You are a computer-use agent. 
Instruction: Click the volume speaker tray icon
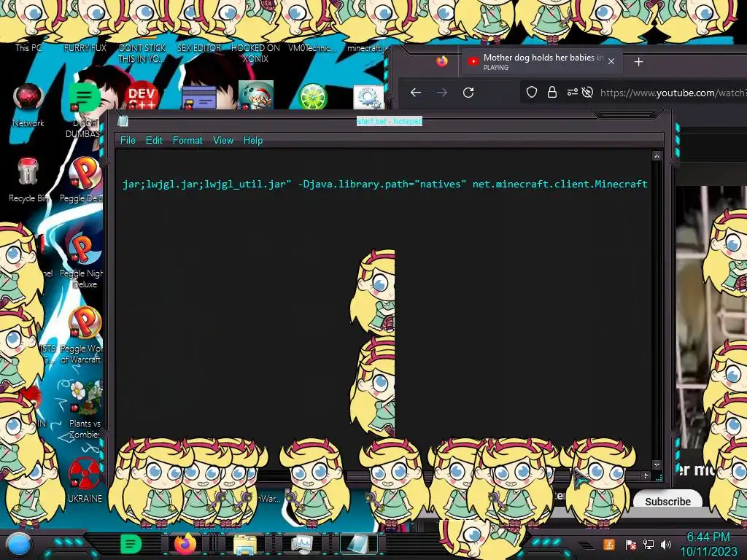coord(666,544)
